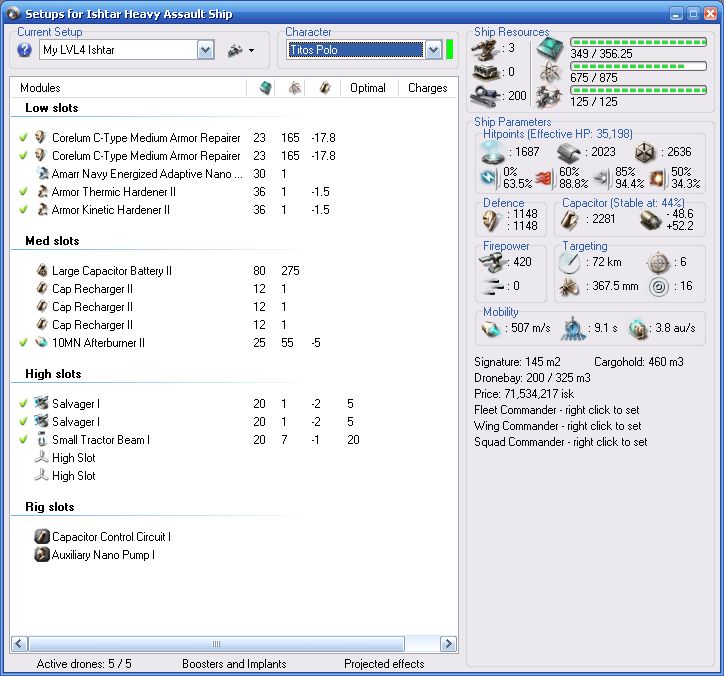
Task: Click the thermal resistance flame icon
Action: tap(545, 178)
